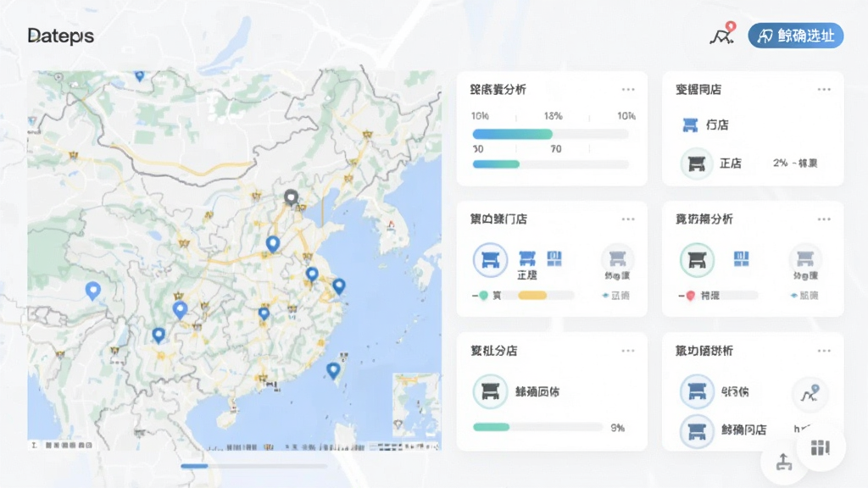Click the horizontal scroll indicator below the map
Screen dimensions: 868x488
pyautogui.click(x=253, y=466)
